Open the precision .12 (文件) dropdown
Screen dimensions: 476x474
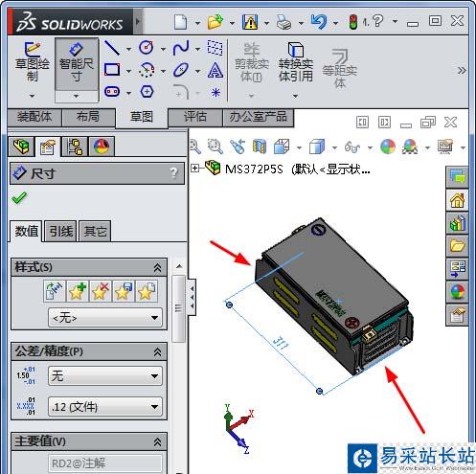coord(105,406)
